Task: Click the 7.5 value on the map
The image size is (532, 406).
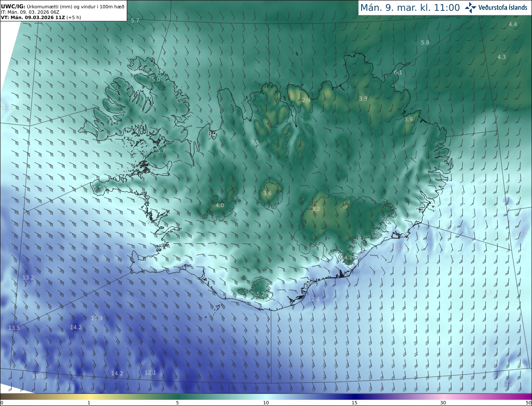Action: tap(255, 143)
